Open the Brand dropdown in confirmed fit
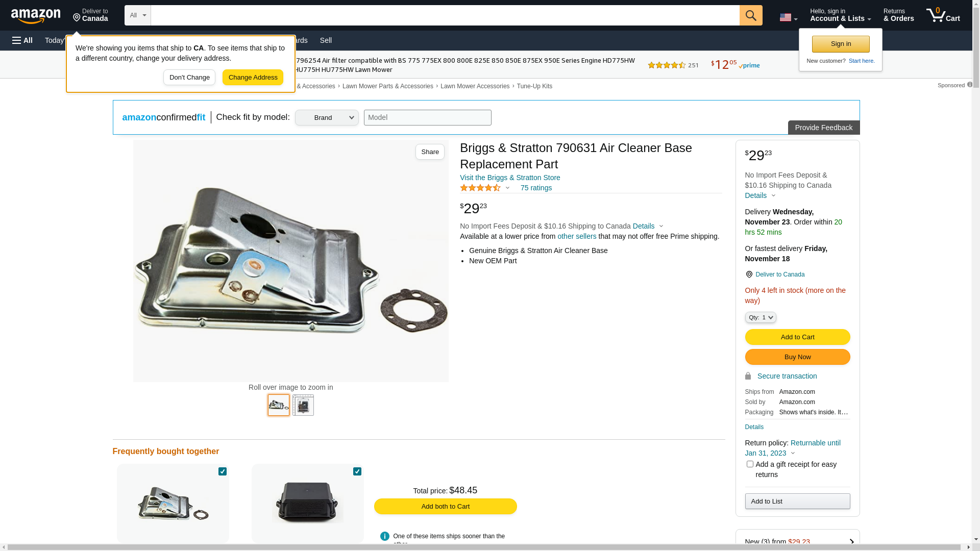This screenshot has height=551, width=980. (327, 118)
